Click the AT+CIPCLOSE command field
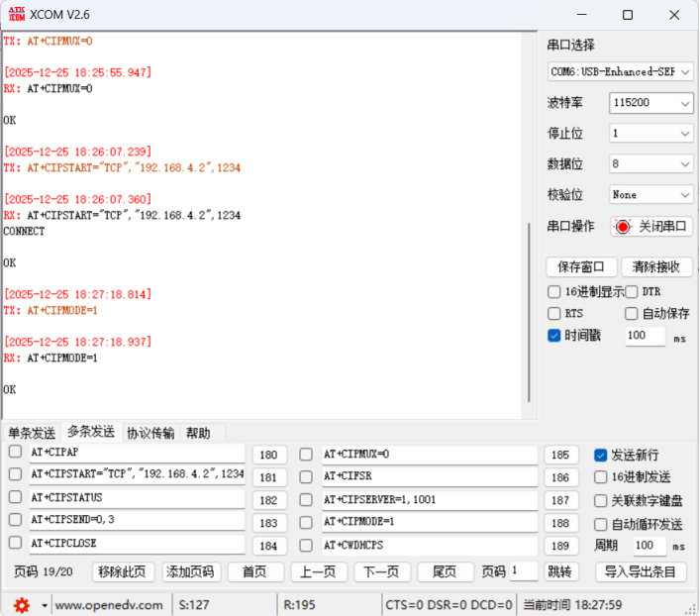 pyautogui.click(x=137, y=544)
